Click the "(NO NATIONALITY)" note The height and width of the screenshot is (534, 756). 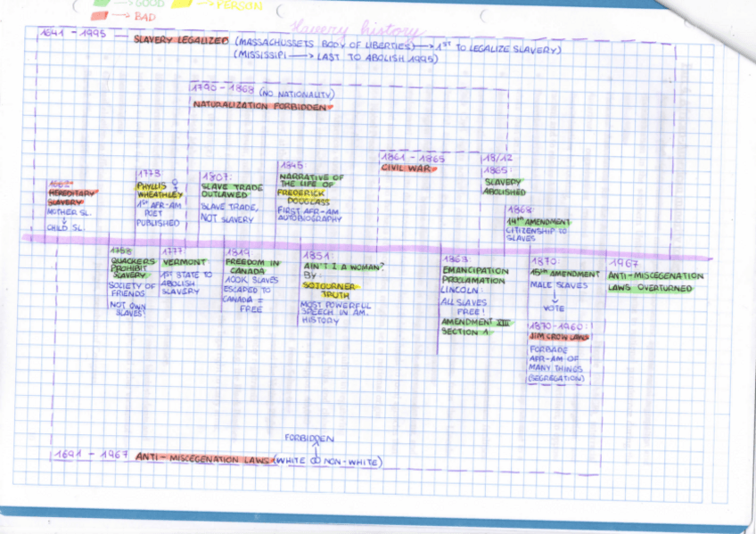point(297,94)
